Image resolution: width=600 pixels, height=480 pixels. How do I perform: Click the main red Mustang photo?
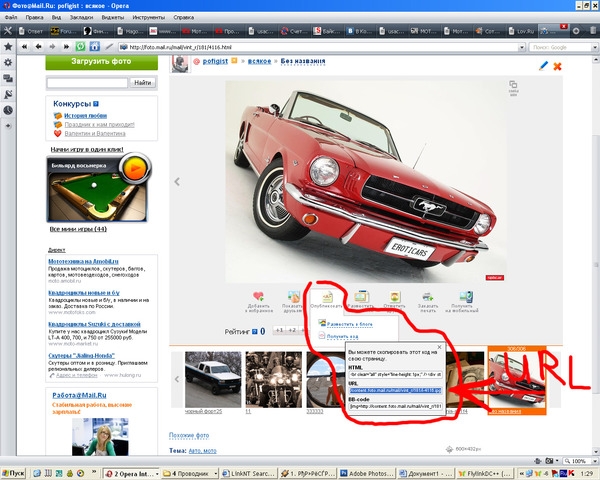click(366, 181)
